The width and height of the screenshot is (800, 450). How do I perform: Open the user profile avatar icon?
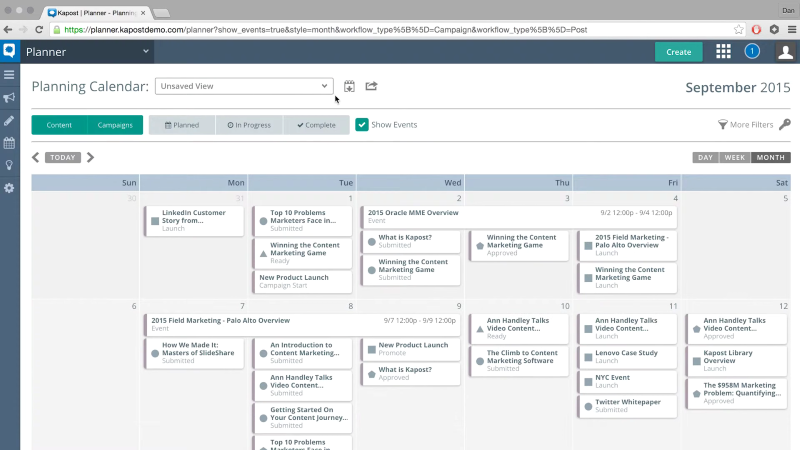(785, 52)
